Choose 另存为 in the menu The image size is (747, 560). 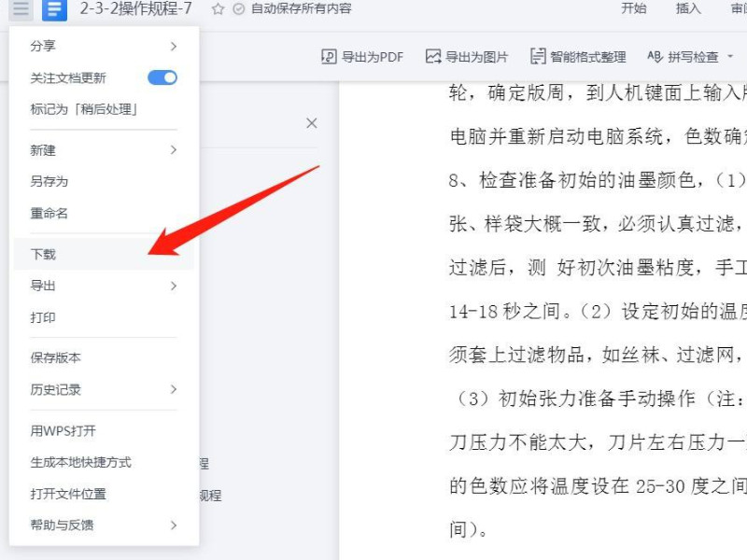coord(49,182)
